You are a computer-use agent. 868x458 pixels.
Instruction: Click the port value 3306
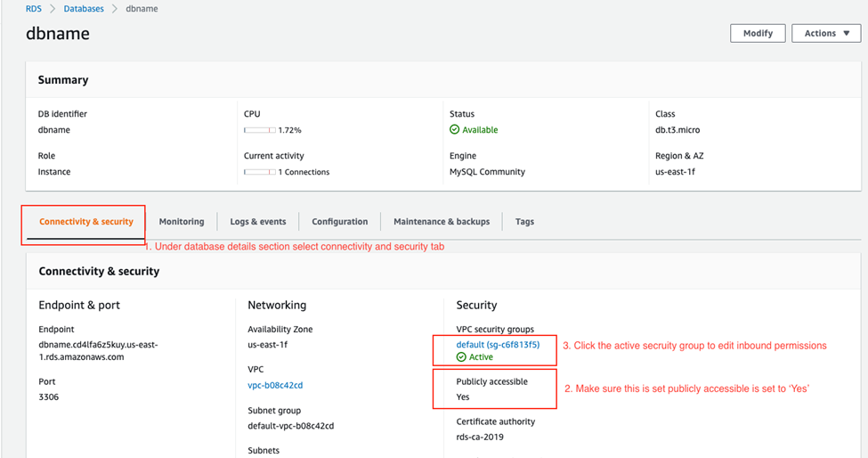coord(49,397)
